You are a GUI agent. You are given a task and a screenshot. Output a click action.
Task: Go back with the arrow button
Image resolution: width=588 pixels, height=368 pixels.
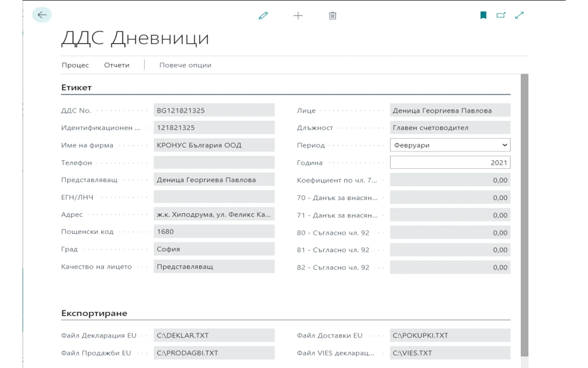point(42,15)
